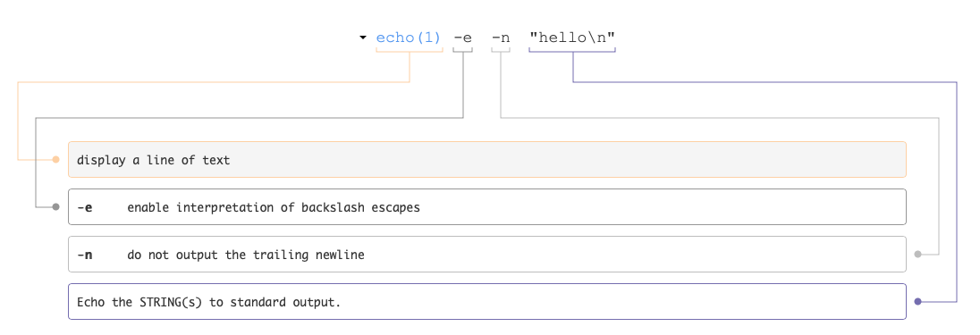980x335 pixels.
Task: Click the dropdown triangle before echo(1)
Action: tap(362, 38)
